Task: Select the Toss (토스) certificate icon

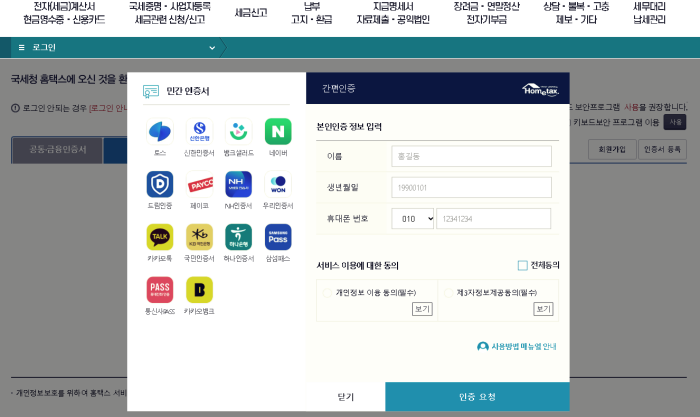Action: tap(160, 132)
